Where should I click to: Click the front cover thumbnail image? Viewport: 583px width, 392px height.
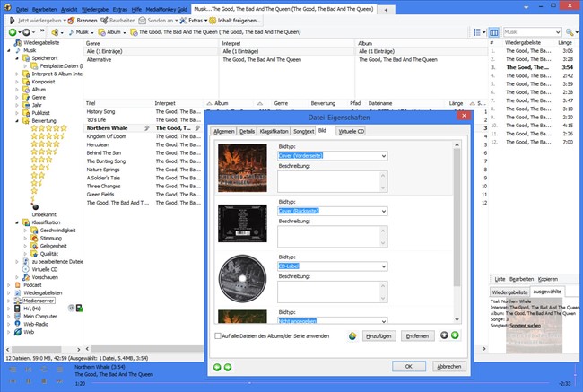click(242, 168)
